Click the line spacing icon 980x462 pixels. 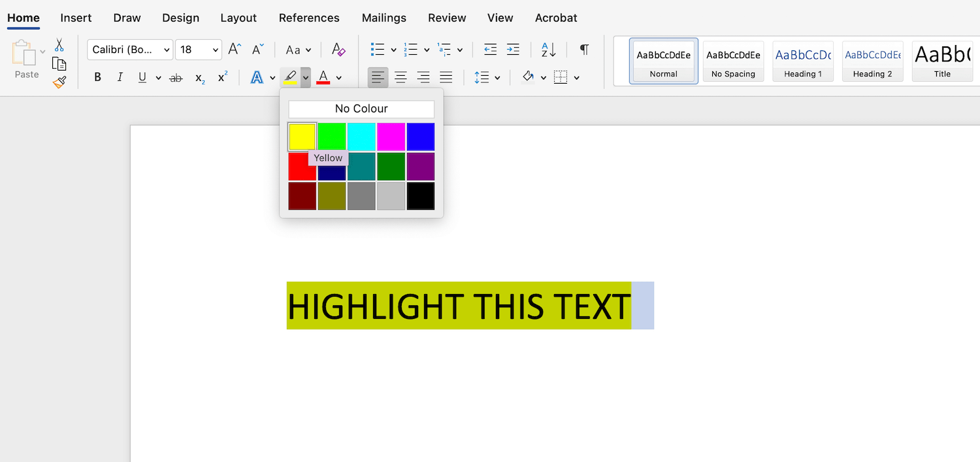(x=482, y=78)
